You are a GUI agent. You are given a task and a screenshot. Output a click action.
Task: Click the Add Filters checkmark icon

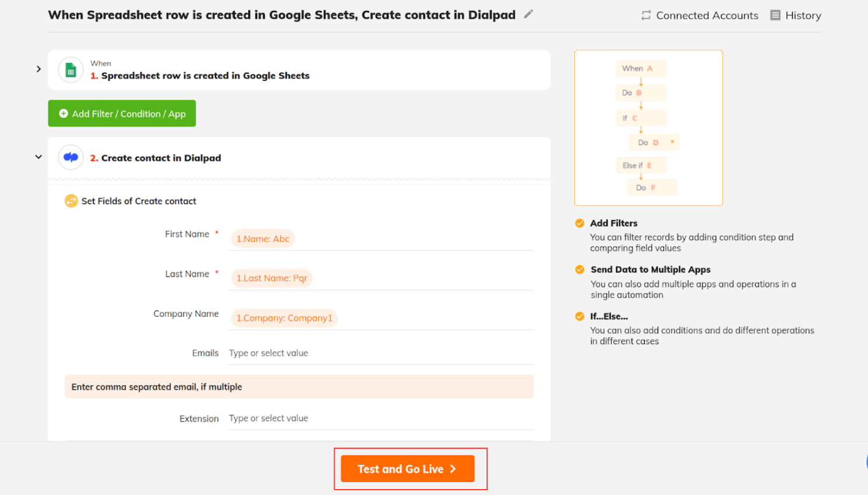click(580, 223)
